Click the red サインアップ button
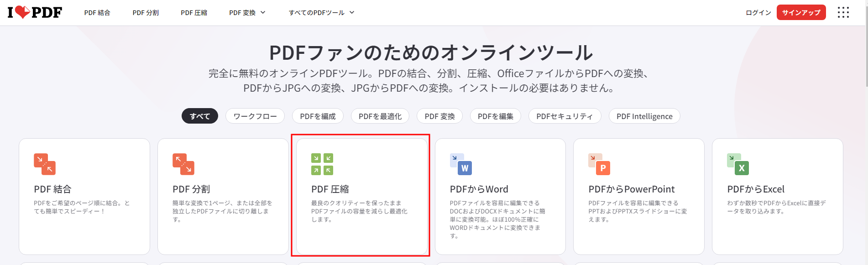Screen dimensions: 868x265 (801, 12)
